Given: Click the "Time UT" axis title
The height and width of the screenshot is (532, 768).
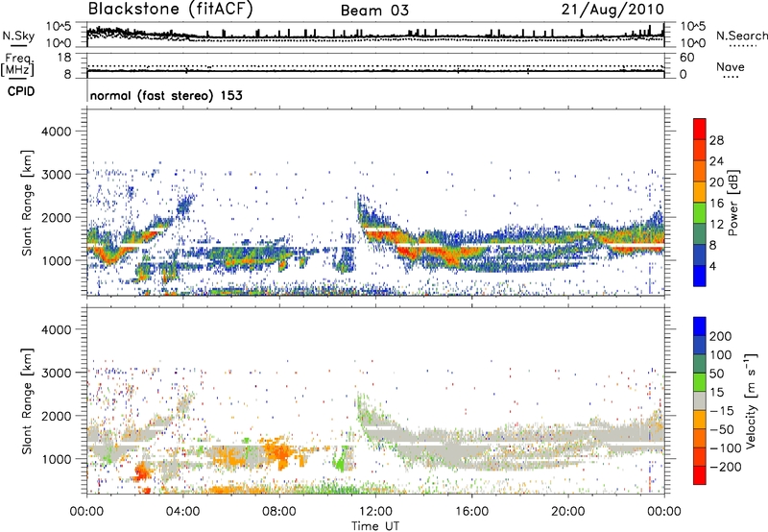Looking at the screenshot, I should [375, 526].
